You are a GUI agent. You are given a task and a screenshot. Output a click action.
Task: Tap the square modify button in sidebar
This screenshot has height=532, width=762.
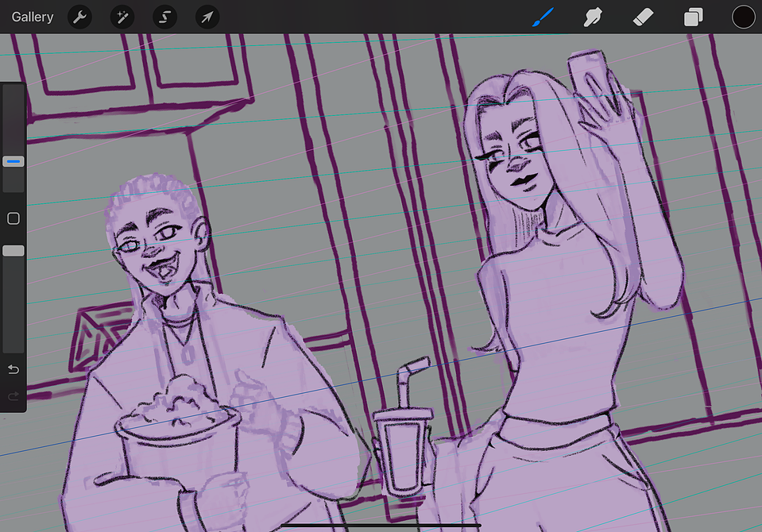tap(14, 218)
